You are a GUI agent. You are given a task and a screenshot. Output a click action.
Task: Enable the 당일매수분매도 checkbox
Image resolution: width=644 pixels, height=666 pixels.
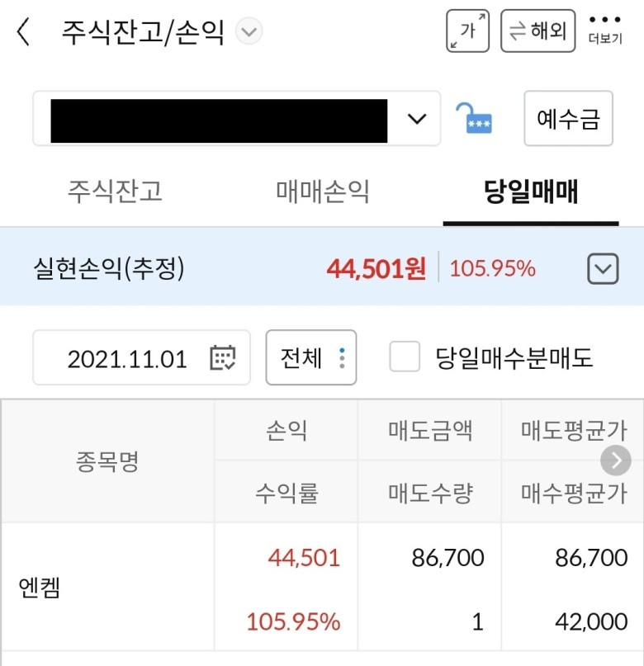[x=405, y=357]
